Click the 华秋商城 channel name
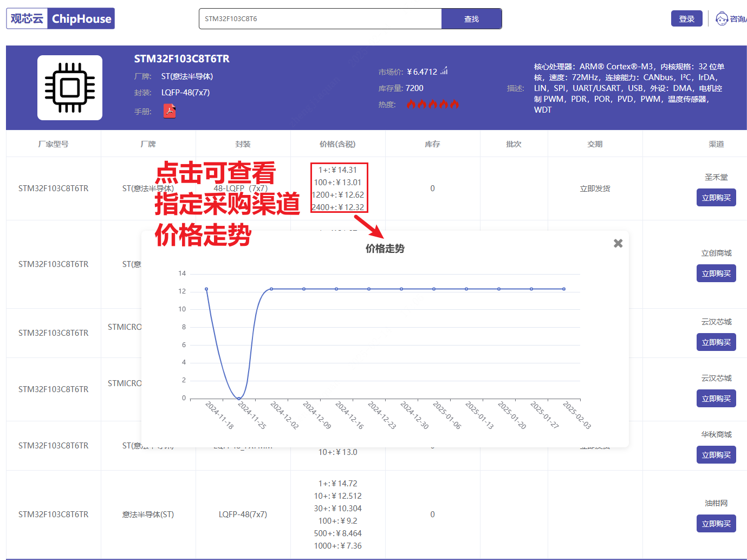 click(x=716, y=434)
